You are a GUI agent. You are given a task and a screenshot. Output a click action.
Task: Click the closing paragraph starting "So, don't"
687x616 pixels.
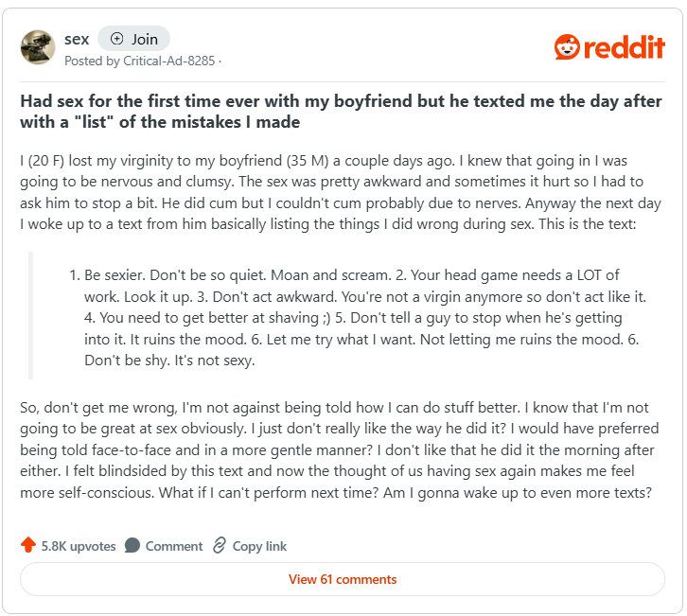tap(339, 449)
